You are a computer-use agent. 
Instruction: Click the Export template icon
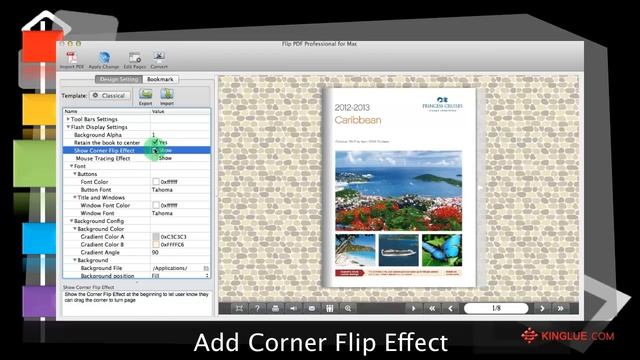pos(145,97)
